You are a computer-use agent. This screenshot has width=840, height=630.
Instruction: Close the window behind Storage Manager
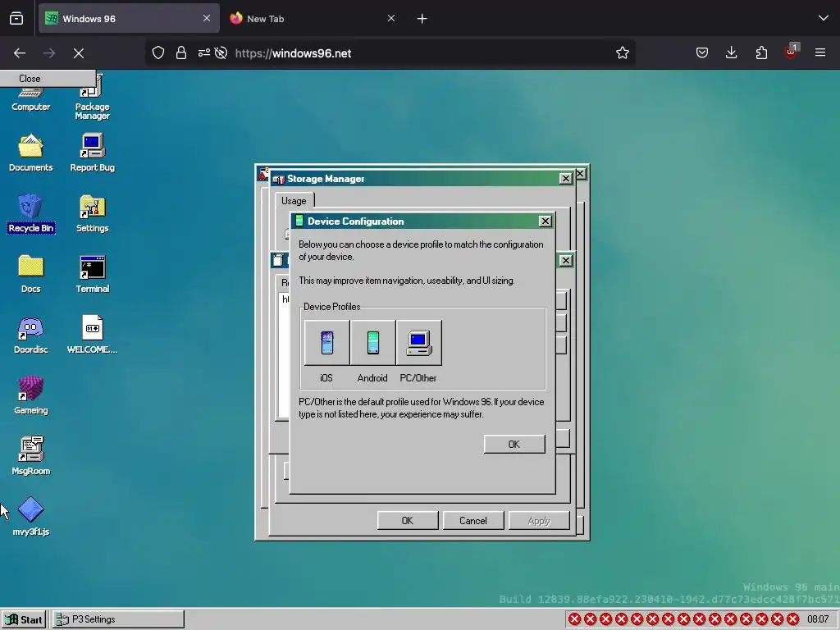581,174
